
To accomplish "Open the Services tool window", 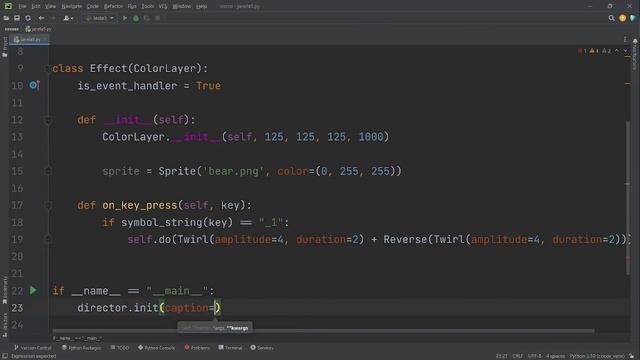I will 262,348.
